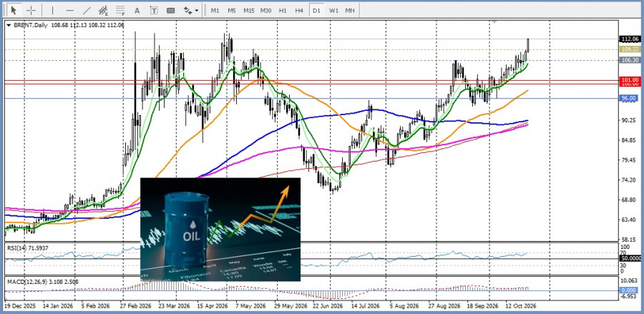Screen dimensions: 644x314
Task: Switch to M5 timeframe
Action: coord(232,11)
